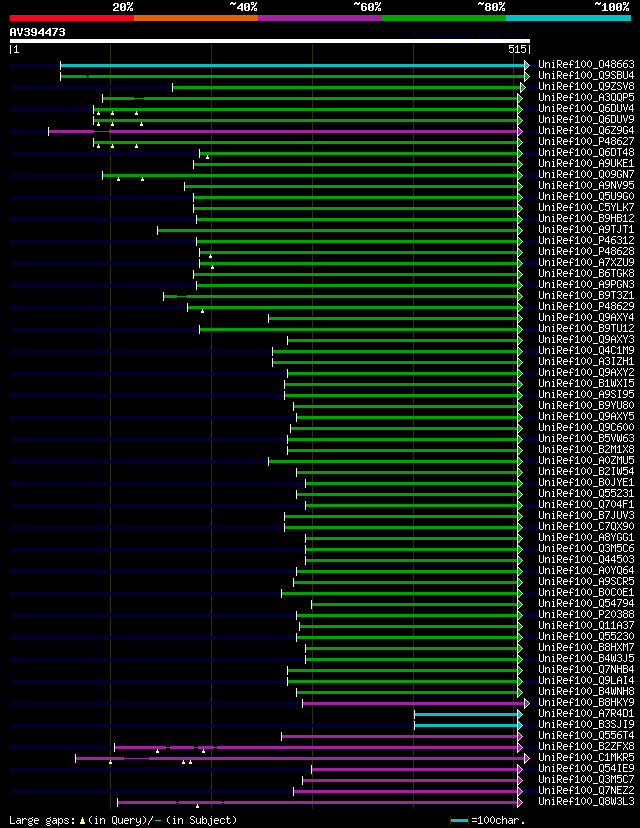This screenshot has width=640, height=828.
Task: Click the UniRef100_C5YLK7 label
Action: (x=586, y=208)
